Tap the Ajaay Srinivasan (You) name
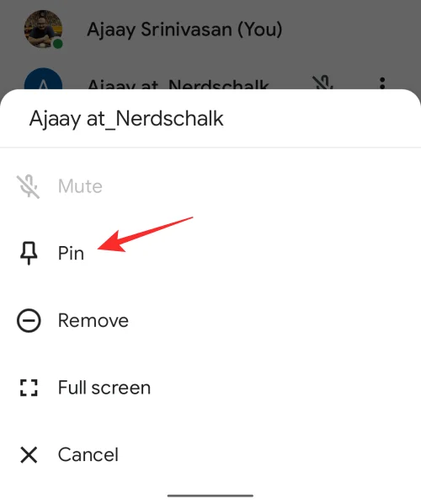Viewport: 421px width, 504px height. 184,29
